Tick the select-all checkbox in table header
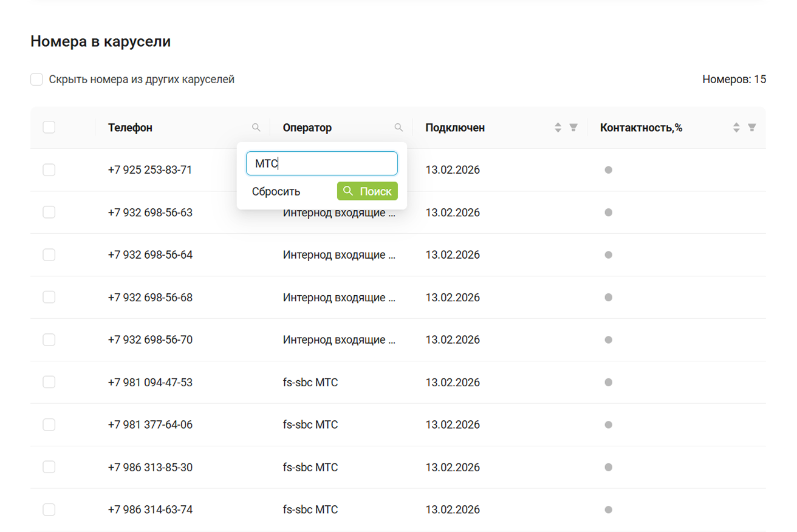 [49, 128]
